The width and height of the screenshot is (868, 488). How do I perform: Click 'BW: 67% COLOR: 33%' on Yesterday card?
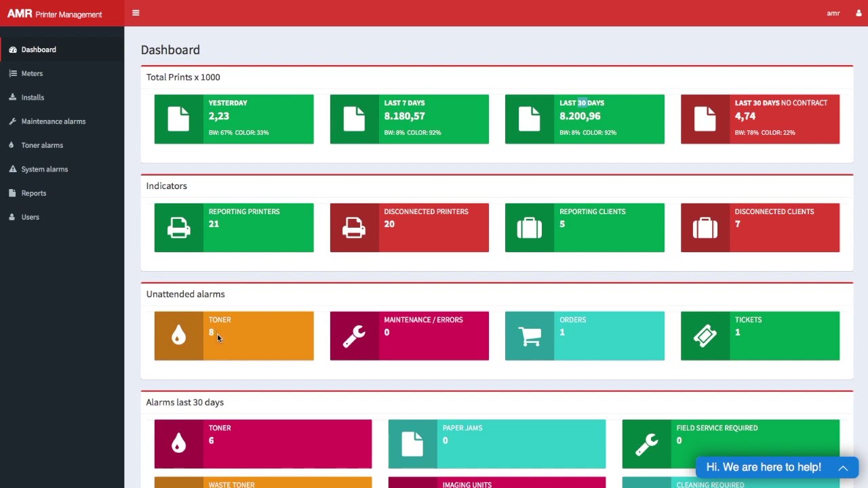pyautogui.click(x=239, y=133)
